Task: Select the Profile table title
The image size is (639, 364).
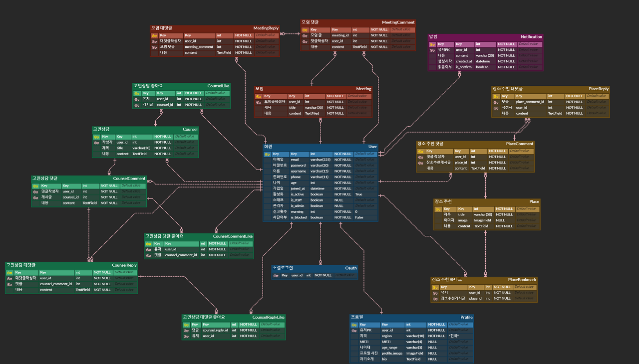Action: pyautogui.click(x=466, y=317)
